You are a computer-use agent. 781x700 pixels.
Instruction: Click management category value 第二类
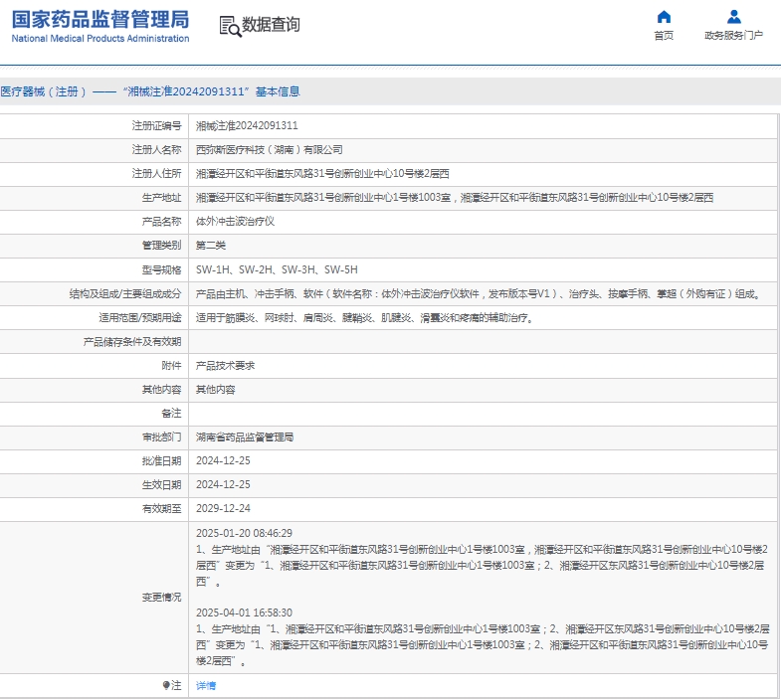[211, 246]
